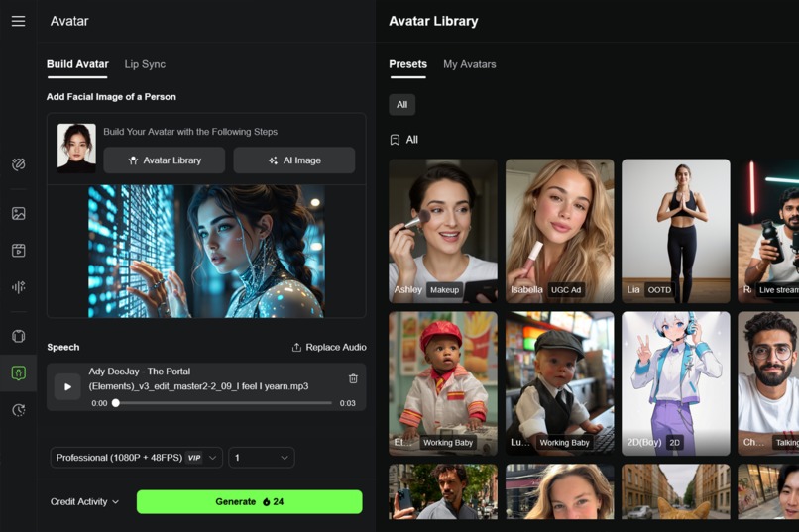This screenshot has width=799, height=532.
Task: Select the 2D(Boy) anime avatar preset
Action: pyautogui.click(x=676, y=383)
